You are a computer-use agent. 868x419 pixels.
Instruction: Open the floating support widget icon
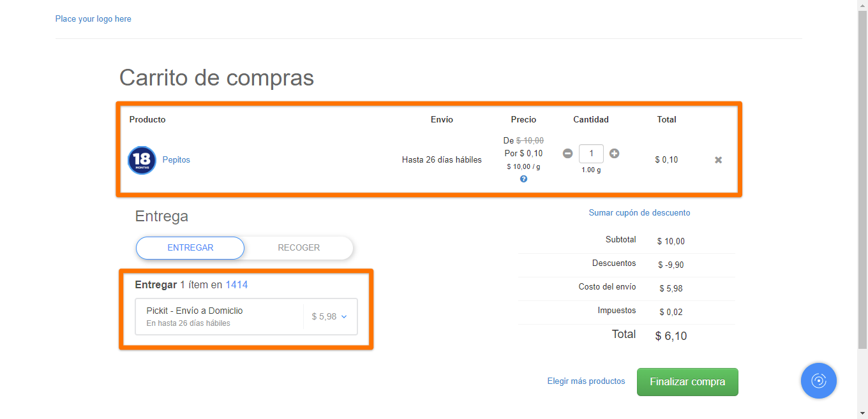click(x=819, y=380)
